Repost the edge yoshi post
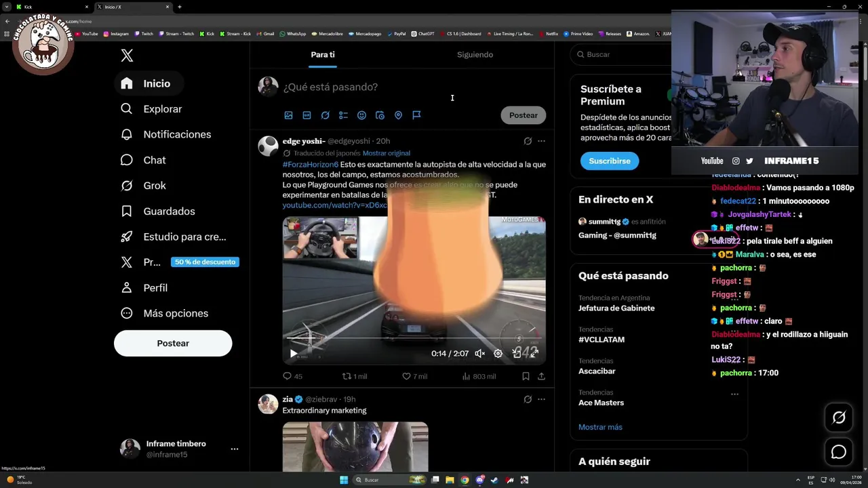 tap(354, 376)
